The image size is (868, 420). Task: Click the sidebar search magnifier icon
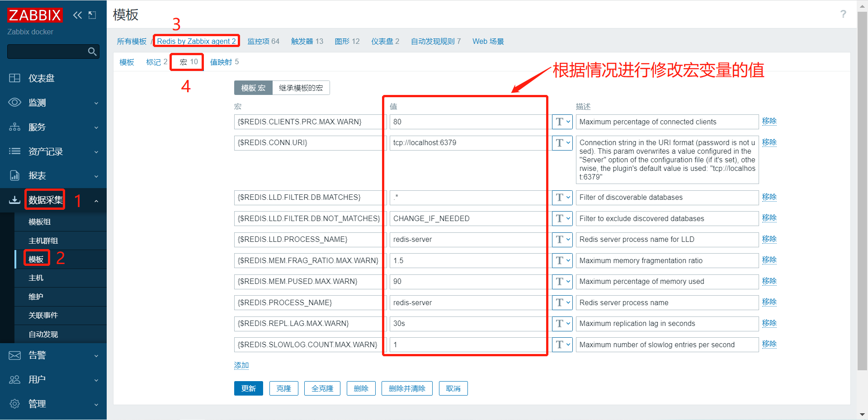(x=92, y=52)
